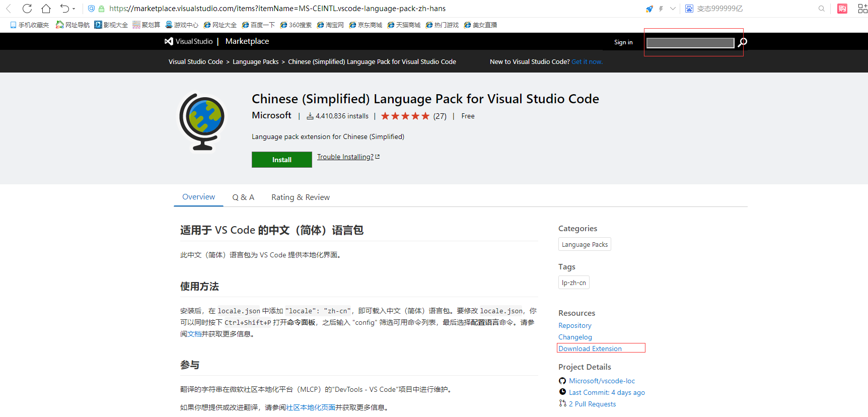The width and height of the screenshot is (868, 417).
Task: Open the 影视大全 bookmark
Action: click(111, 25)
